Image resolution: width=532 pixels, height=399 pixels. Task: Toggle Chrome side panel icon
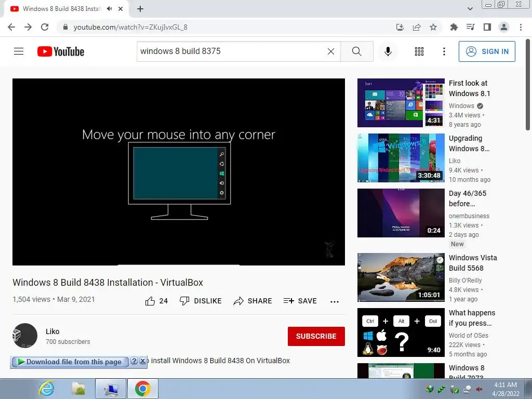click(x=487, y=27)
